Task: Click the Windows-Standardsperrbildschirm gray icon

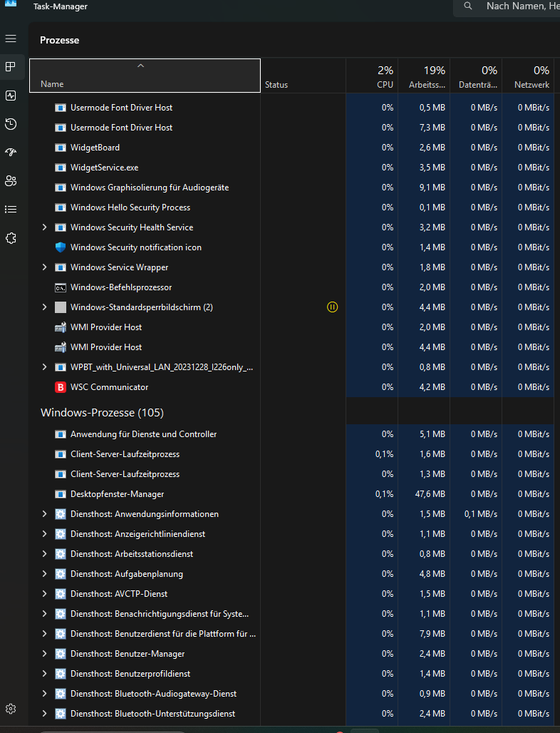Action: pos(61,307)
